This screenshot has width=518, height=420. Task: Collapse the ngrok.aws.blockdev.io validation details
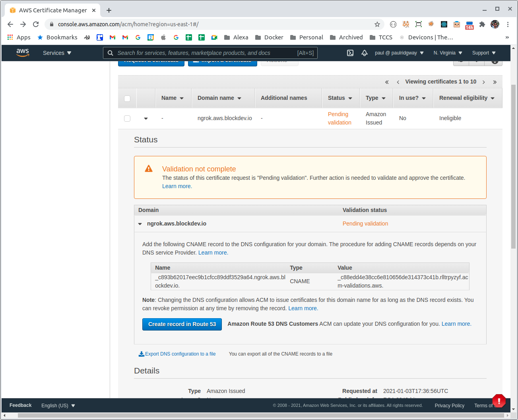coord(140,224)
